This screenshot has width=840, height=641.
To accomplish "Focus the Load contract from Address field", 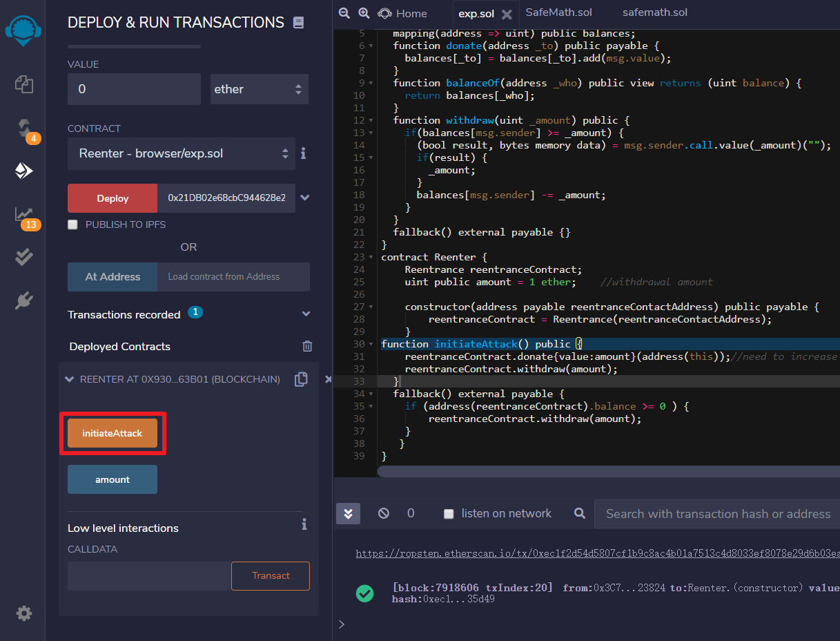I will click(x=233, y=276).
